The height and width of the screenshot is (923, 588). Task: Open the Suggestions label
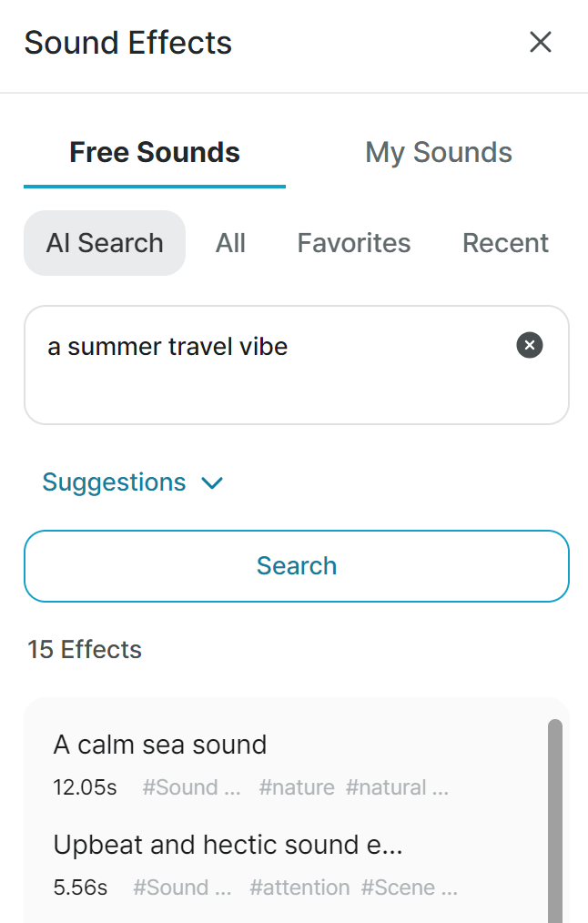114,482
